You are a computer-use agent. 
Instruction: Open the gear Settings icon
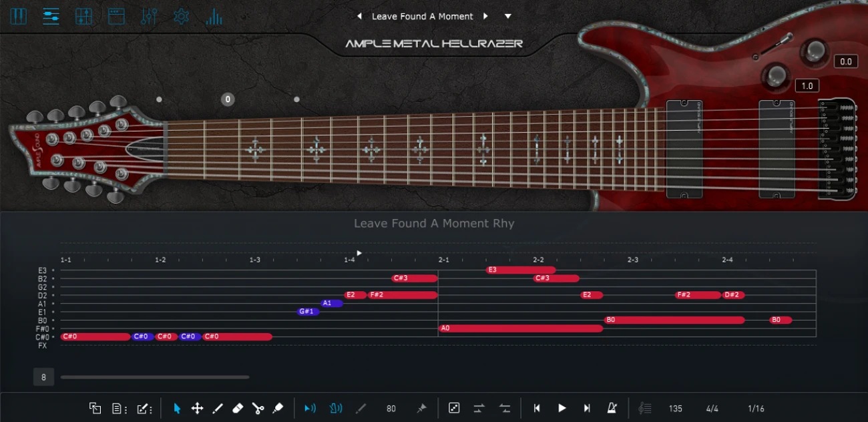pos(181,16)
